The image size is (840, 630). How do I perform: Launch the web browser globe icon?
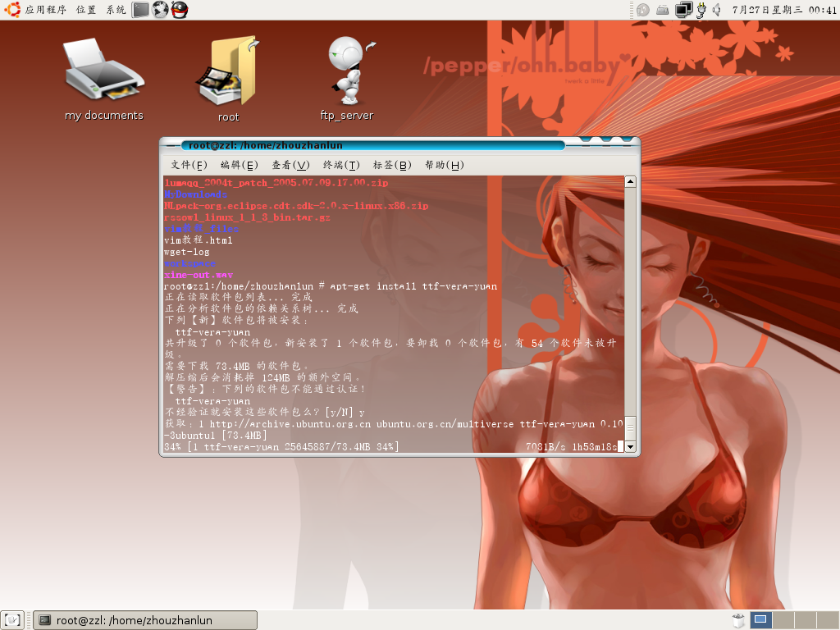point(160,10)
